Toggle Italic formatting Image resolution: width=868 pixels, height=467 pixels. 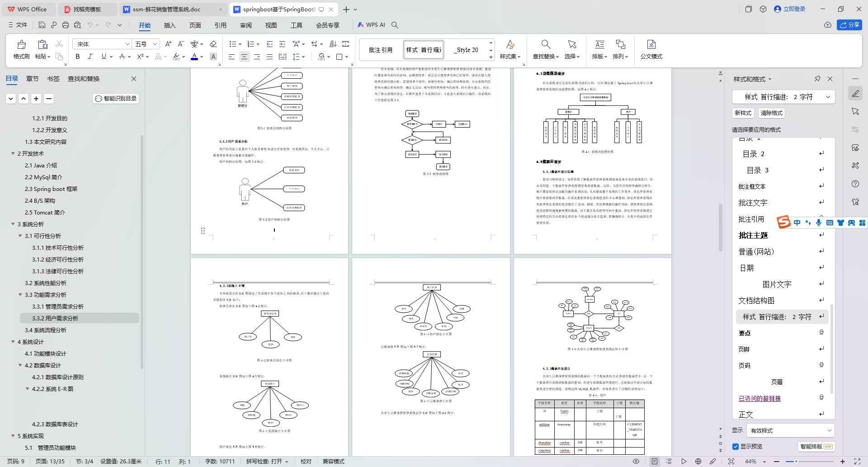coord(90,57)
